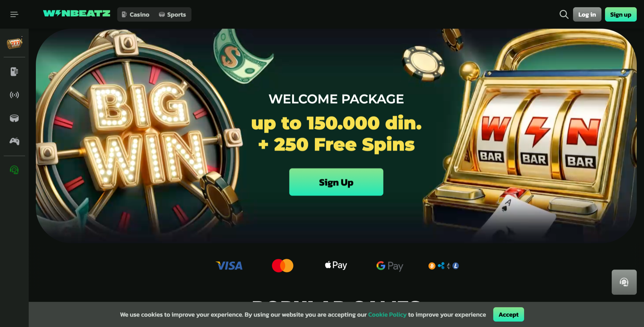Open the live broadcast sidebar icon
Image resolution: width=644 pixels, height=327 pixels.
(14, 95)
